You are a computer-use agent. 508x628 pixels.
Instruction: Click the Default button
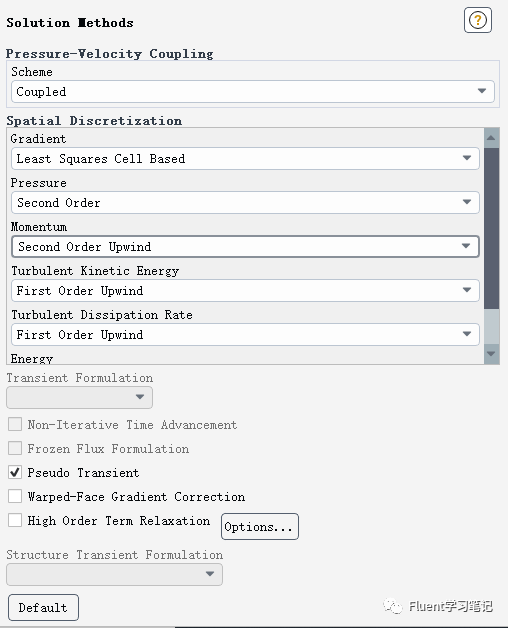click(x=43, y=608)
